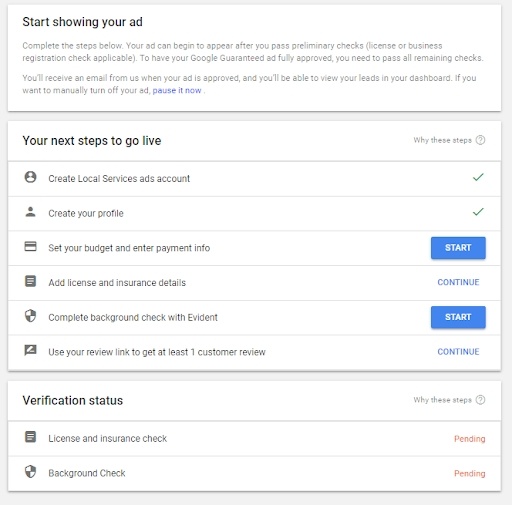Continue the customer review link step
Image resolution: width=512 pixels, height=505 pixels.
(x=458, y=352)
